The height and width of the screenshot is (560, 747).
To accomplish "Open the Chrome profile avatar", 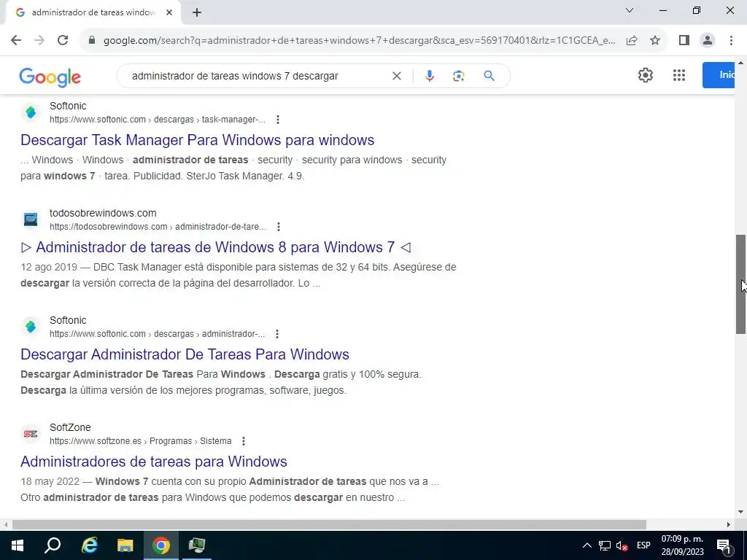I will 708,41.
